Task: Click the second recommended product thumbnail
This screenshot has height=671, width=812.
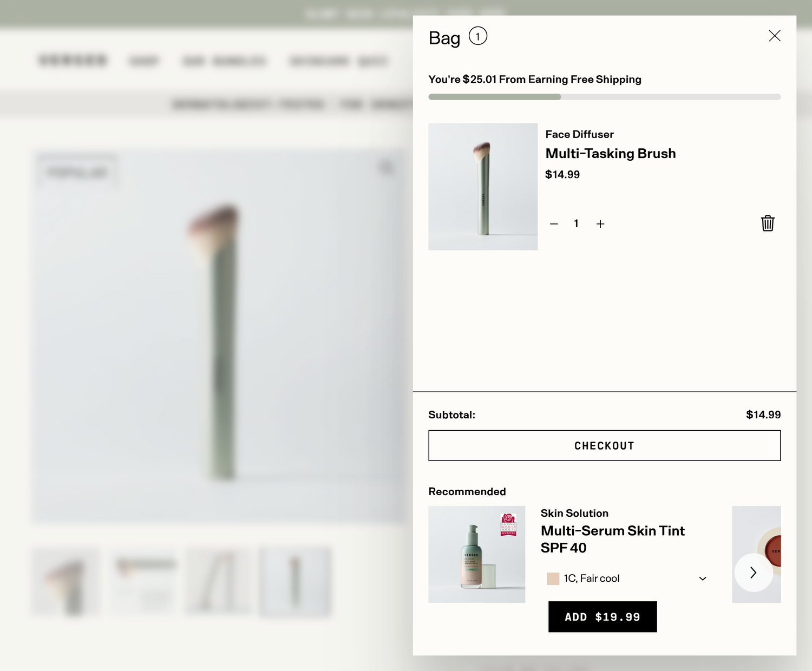Action: (x=756, y=554)
